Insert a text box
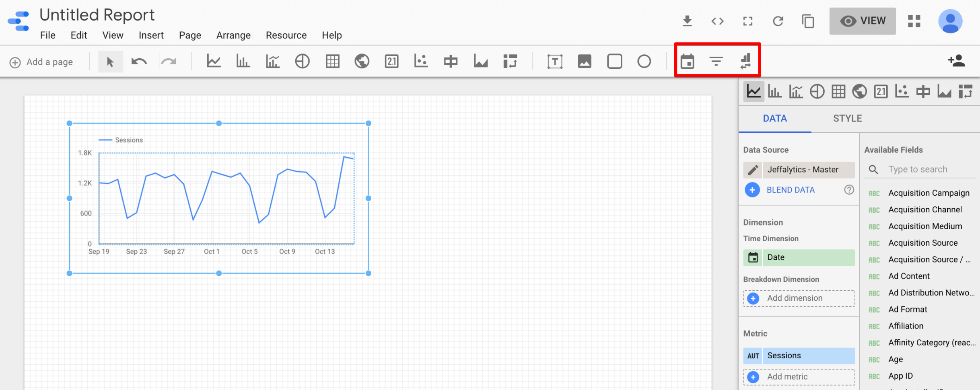The width and height of the screenshot is (980, 390). coord(555,61)
